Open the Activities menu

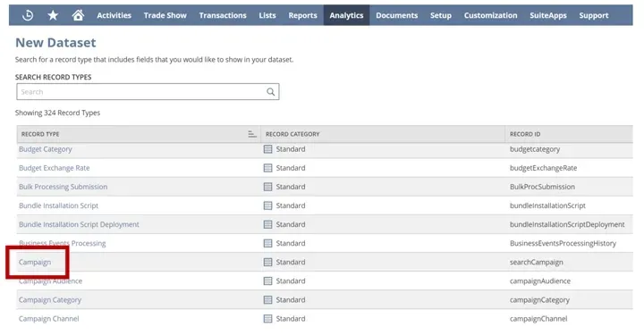[114, 15]
